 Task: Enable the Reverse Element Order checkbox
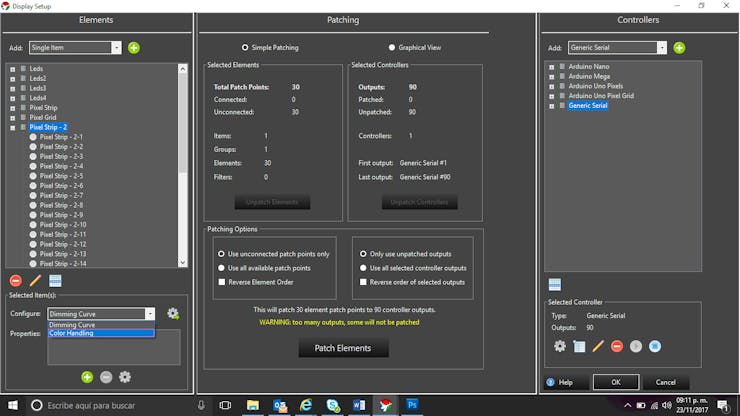222,282
